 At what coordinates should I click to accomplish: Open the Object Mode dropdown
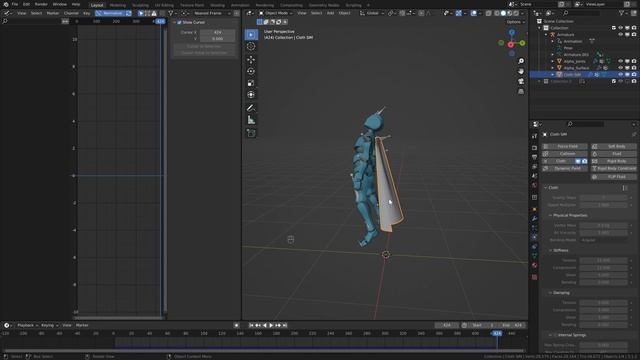coord(276,13)
